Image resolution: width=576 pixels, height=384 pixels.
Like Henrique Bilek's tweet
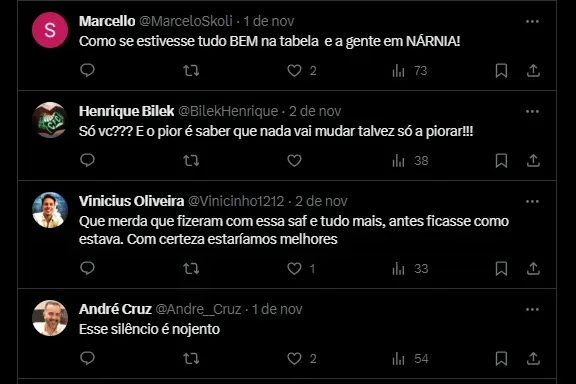point(294,161)
